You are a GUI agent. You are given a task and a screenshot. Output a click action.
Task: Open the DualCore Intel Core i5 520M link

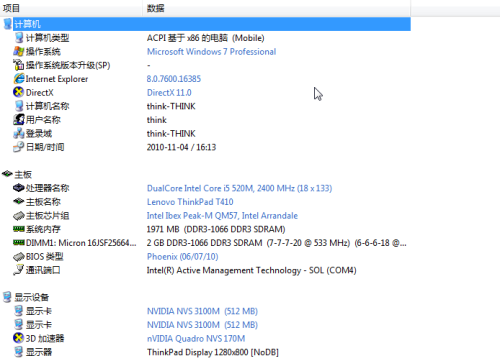239,188
